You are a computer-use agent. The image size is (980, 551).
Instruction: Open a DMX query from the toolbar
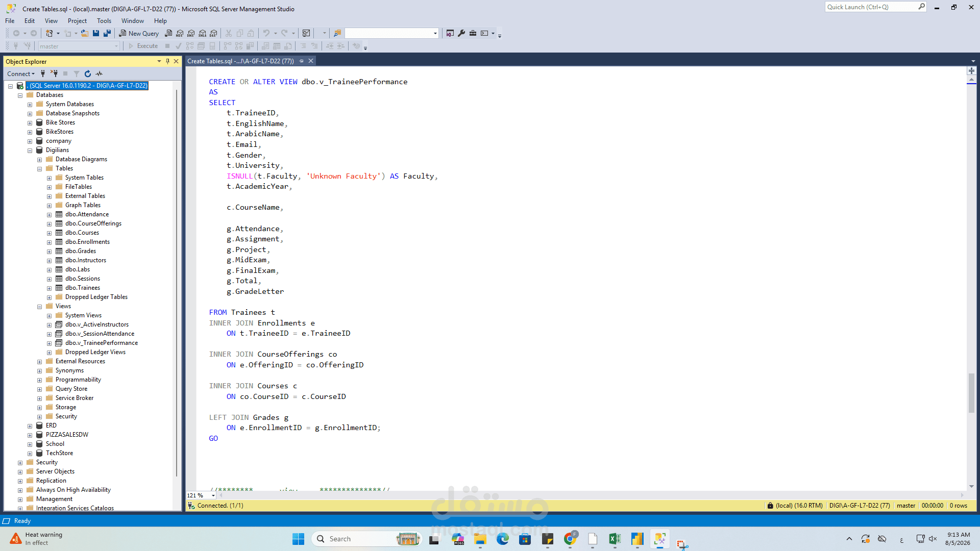191,33
